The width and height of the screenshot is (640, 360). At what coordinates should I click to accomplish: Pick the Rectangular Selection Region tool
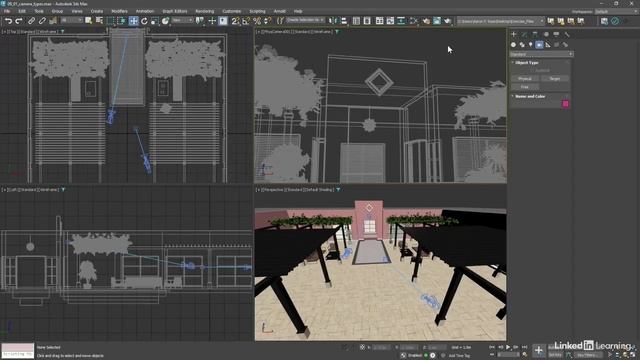tap(111, 21)
